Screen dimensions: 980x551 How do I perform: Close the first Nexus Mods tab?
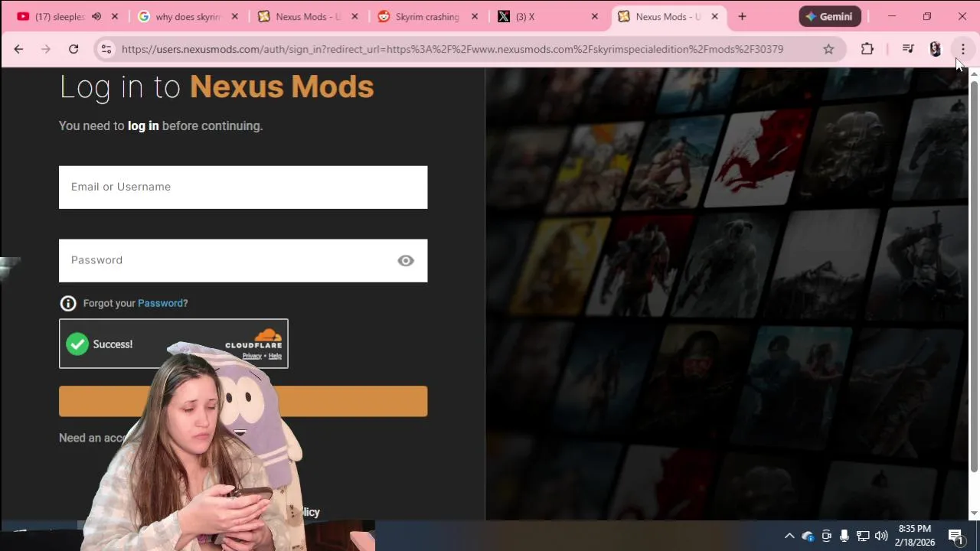354,16
